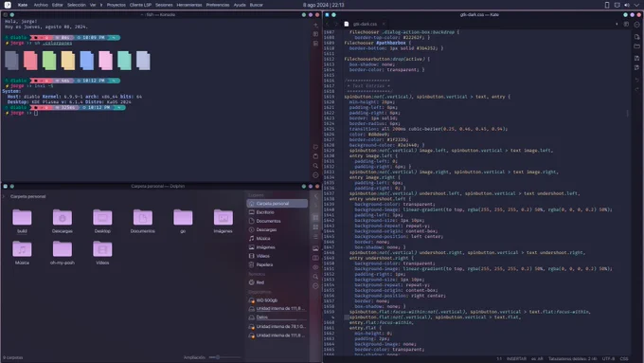Screen dimensions: 644x363
Task: Open Kate's hamburger menu icon in tab bar
Action: [637, 25]
